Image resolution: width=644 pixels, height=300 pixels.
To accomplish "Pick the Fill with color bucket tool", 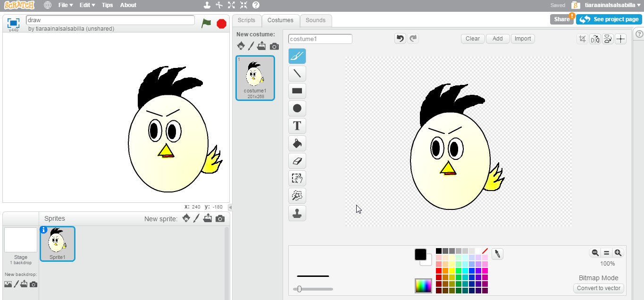I will (297, 143).
